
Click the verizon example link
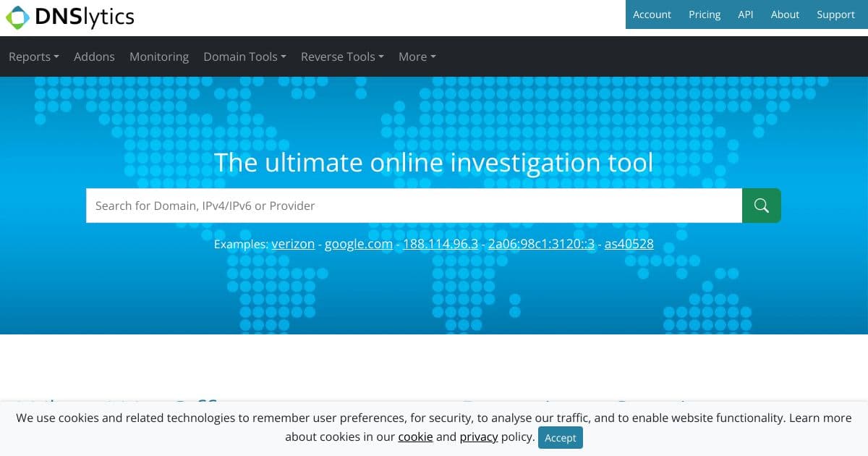[x=293, y=244]
